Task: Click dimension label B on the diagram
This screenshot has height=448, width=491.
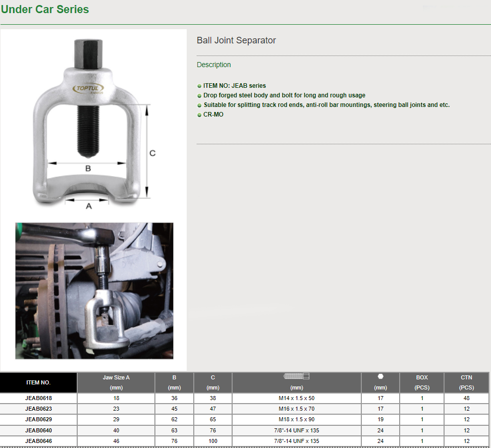Action: point(88,169)
